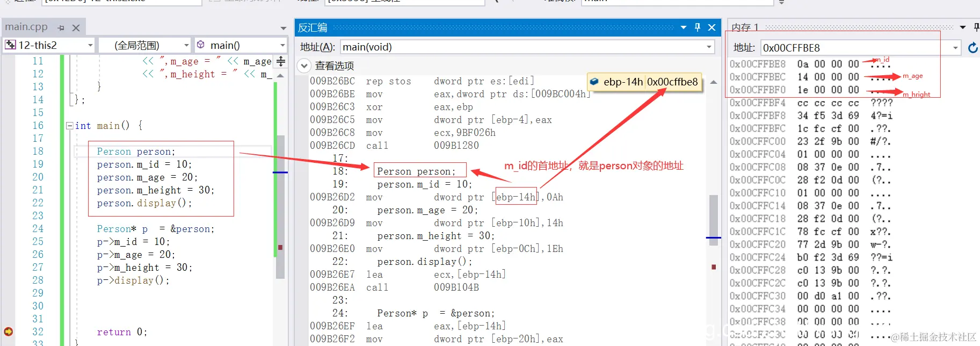Click the 'xor eax,ebp' instruction

420,107
